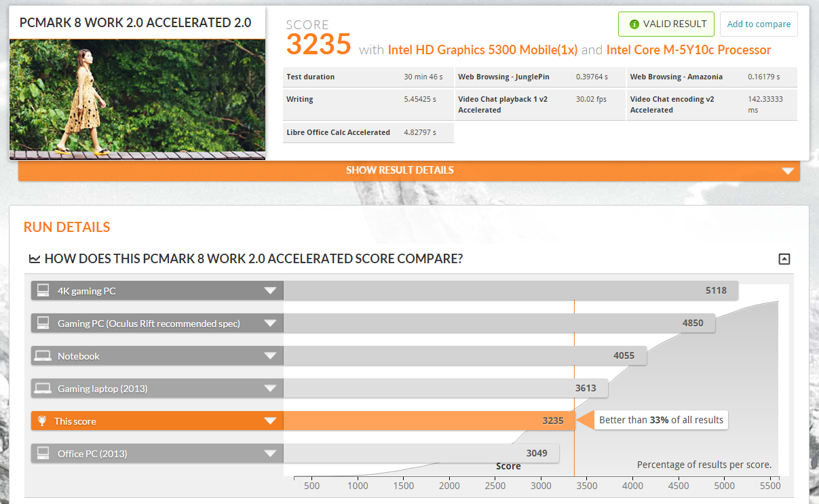The width and height of the screenshot is (819, 504).
Task: Click the PCMark 8 benchmark thumbnail image
Action: pos(137,99)
